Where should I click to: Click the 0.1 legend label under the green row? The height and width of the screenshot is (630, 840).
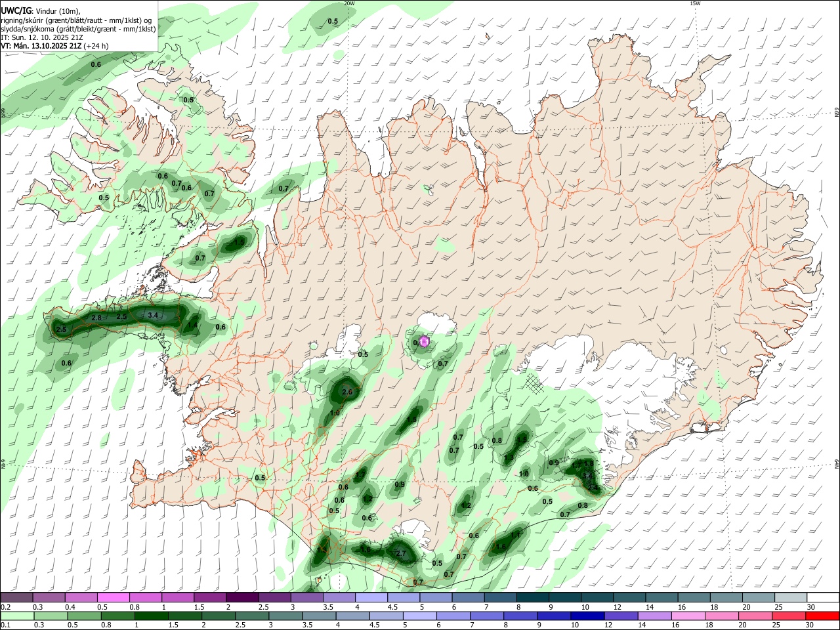[x=5, y=626]
